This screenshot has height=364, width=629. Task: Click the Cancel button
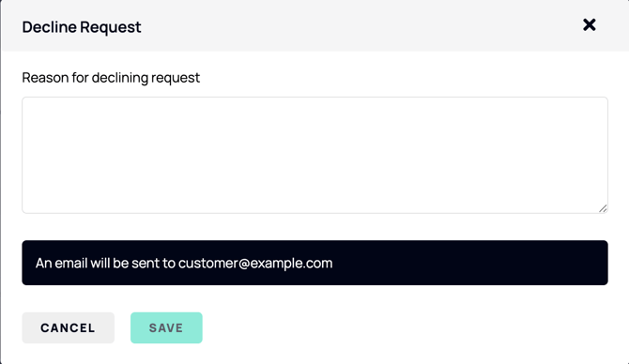point(69,327)
